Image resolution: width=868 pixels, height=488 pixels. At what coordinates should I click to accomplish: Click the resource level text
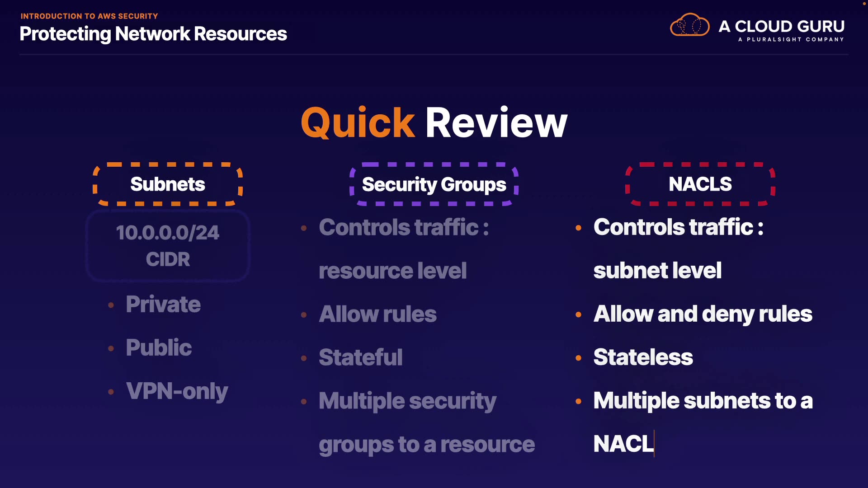(x=392, y=271)
